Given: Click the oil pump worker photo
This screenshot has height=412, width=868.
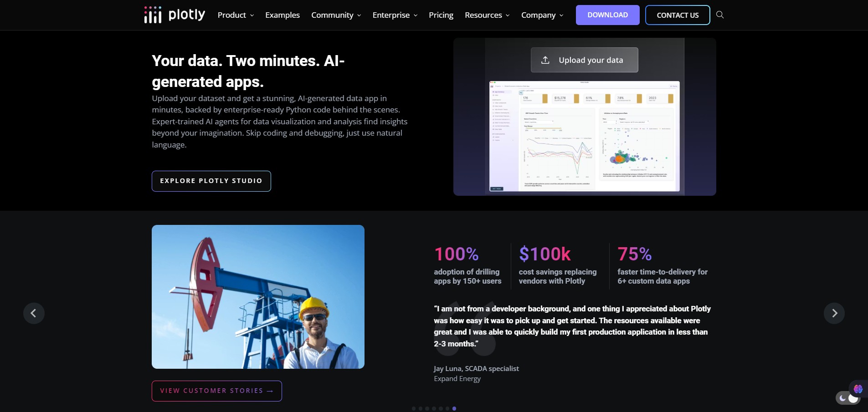Looking at the screenshot, I should (258, 297).
